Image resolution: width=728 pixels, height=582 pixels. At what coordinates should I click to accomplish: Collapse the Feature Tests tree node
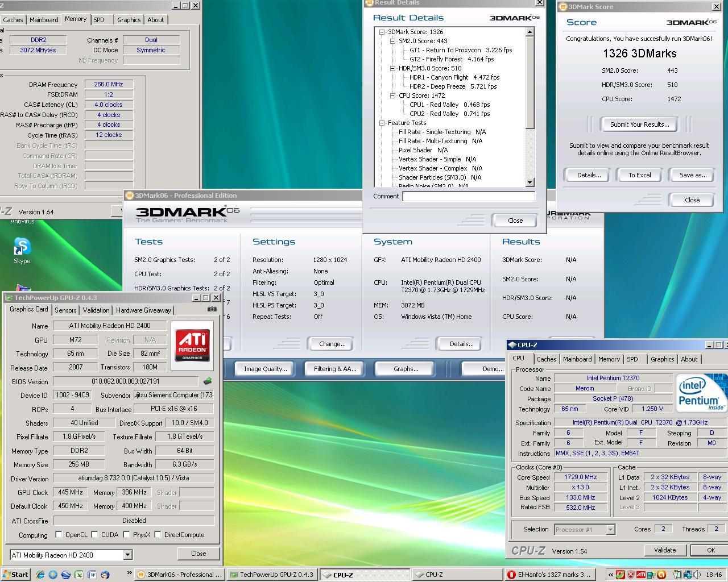[x=382, y=123]
